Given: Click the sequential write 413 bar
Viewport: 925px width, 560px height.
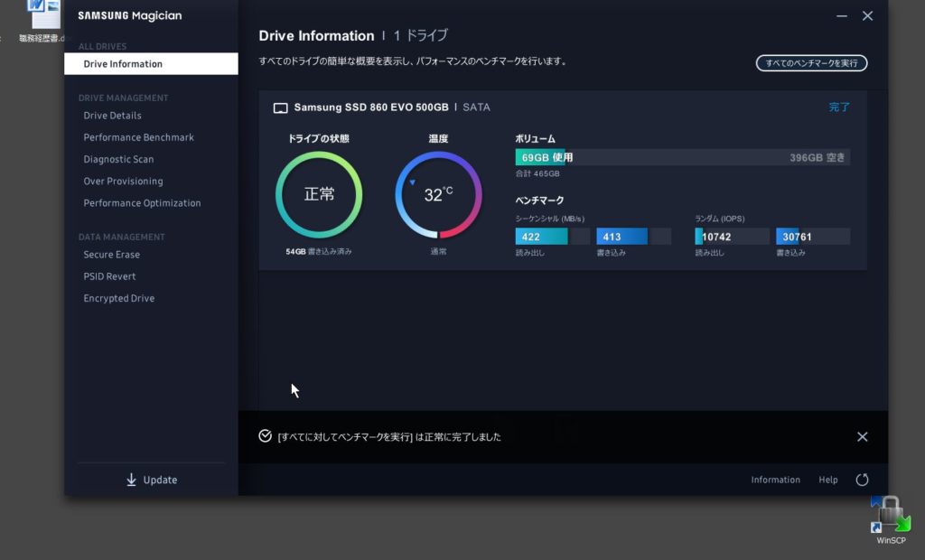Looking at the screenshot, I should pyautogui.click(x=633, y=237).
